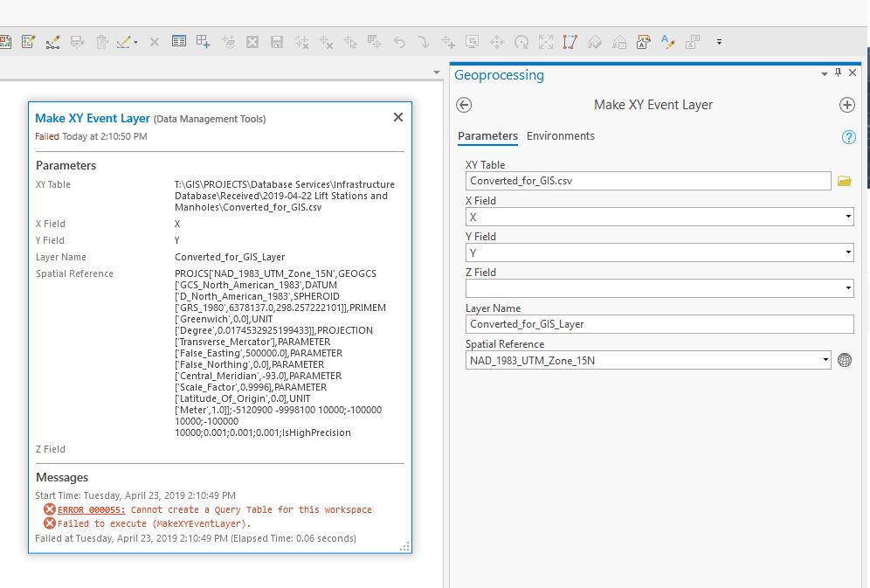Click the greyed-out select features cursor icon
The image size is (870, 588).
[x=349, y=42]
